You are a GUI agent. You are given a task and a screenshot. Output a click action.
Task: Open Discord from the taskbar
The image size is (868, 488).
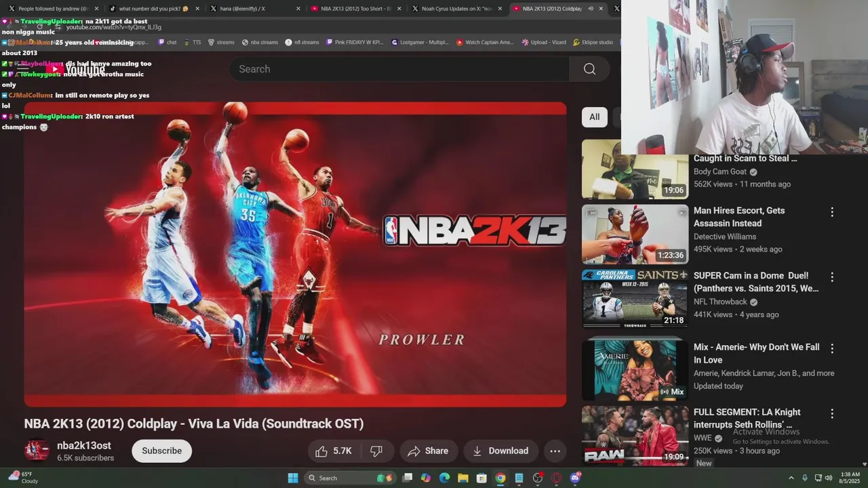(576, 478)
